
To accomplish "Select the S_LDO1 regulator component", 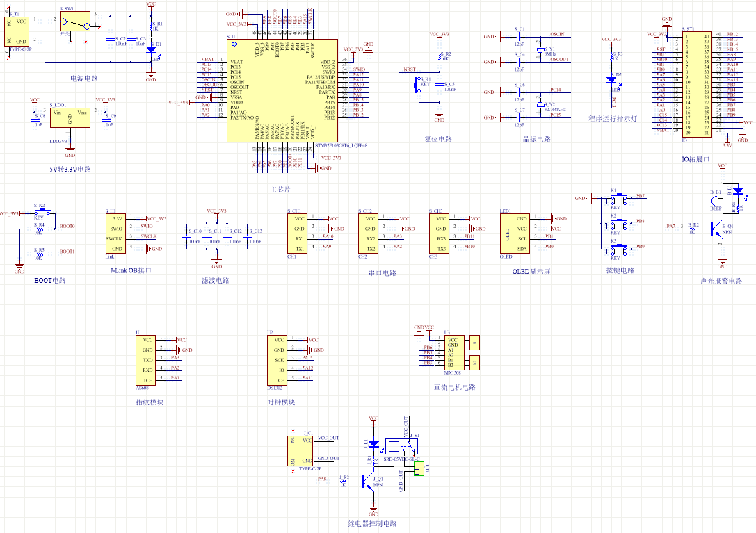I will (70, 117).
